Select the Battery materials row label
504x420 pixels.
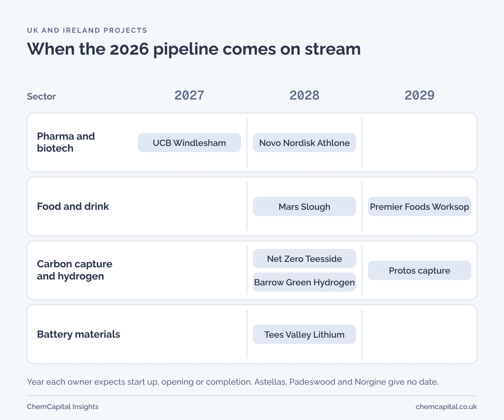click(x=79, y=334)
